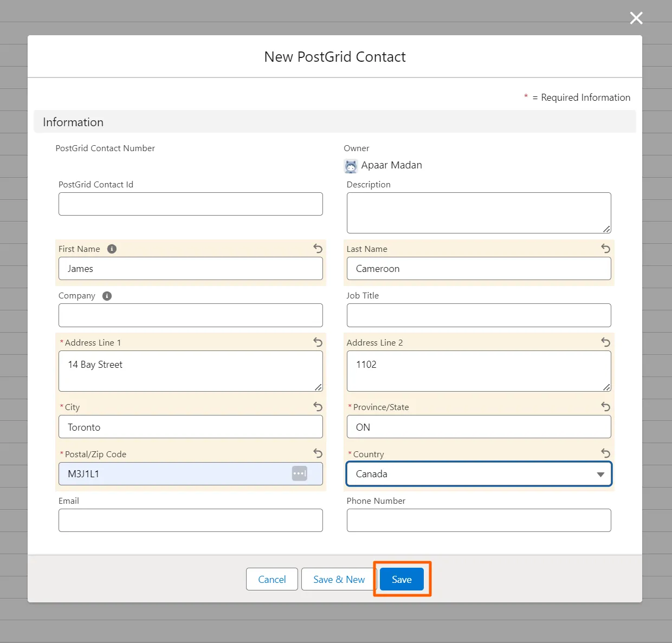Show Company field help info icon
The height and width of the screenshot is (643, 672).
(x=107, y=296)
